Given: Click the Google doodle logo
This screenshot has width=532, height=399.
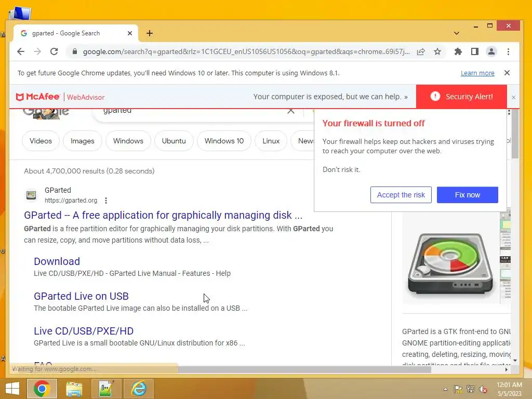Looking at the screenshot, I should tap(46, 114).
